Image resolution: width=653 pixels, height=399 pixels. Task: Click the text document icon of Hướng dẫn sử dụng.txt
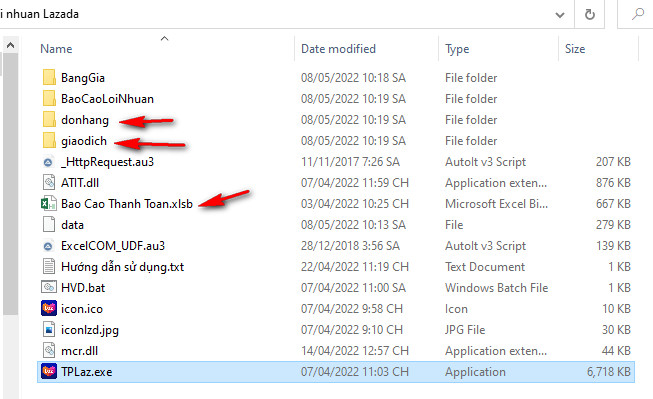pyautogui.click(x=49, y=267)
